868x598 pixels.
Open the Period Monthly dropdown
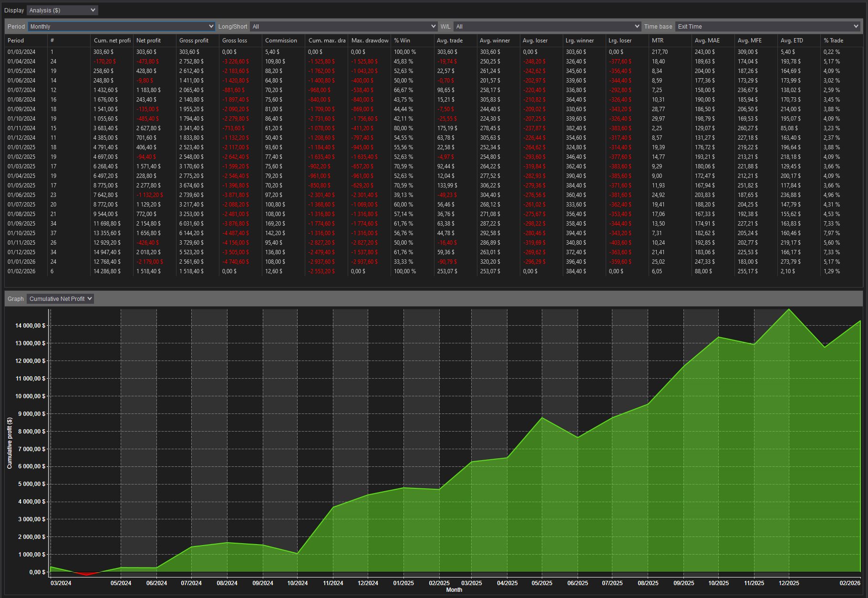[122, 27]
